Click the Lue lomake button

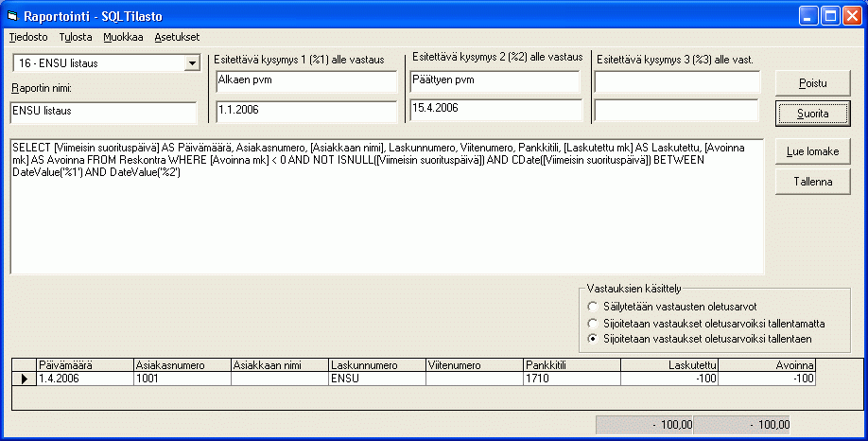812,151
